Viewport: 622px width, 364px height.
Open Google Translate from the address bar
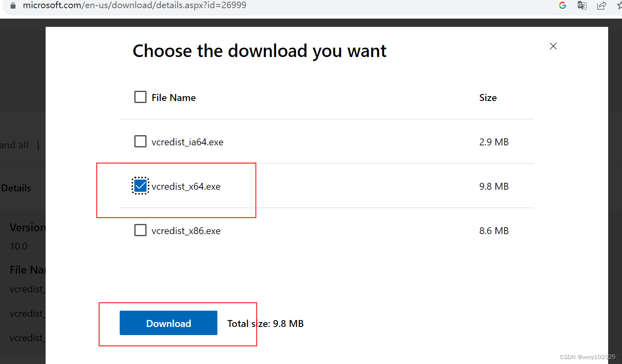tap(582, 5)
